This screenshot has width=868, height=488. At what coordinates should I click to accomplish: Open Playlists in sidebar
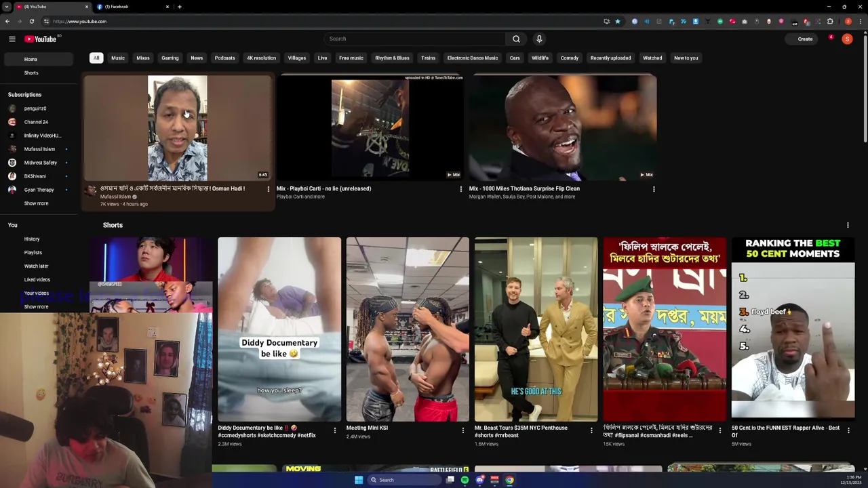[33, 252]
